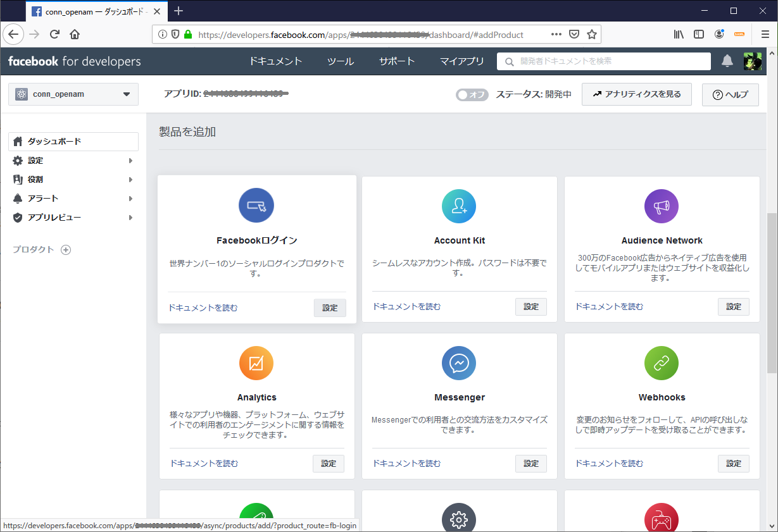This screenshot has width=778, height=532.
Task: Switch the app status オフ toggle
Action: [x=472, y=94]
